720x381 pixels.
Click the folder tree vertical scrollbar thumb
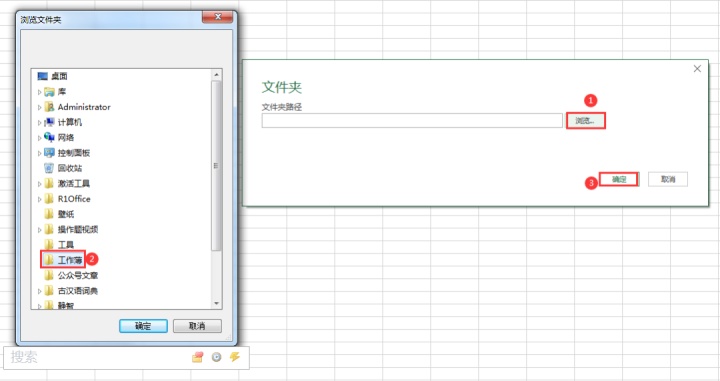tap(216, 166)
